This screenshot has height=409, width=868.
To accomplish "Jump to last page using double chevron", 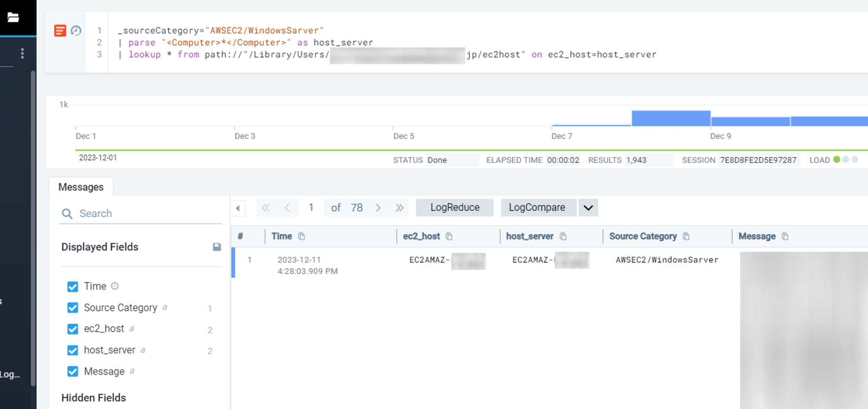I will pos(399,207).
